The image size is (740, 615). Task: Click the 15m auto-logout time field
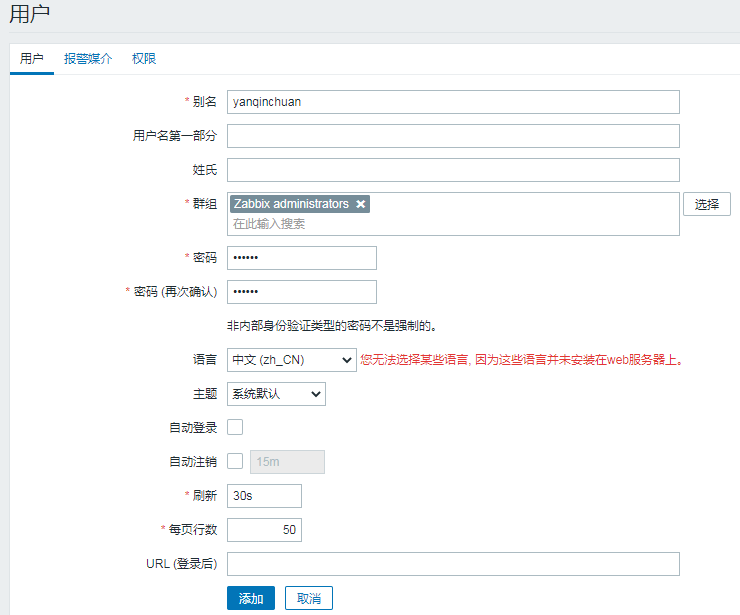tap(287, 462)
